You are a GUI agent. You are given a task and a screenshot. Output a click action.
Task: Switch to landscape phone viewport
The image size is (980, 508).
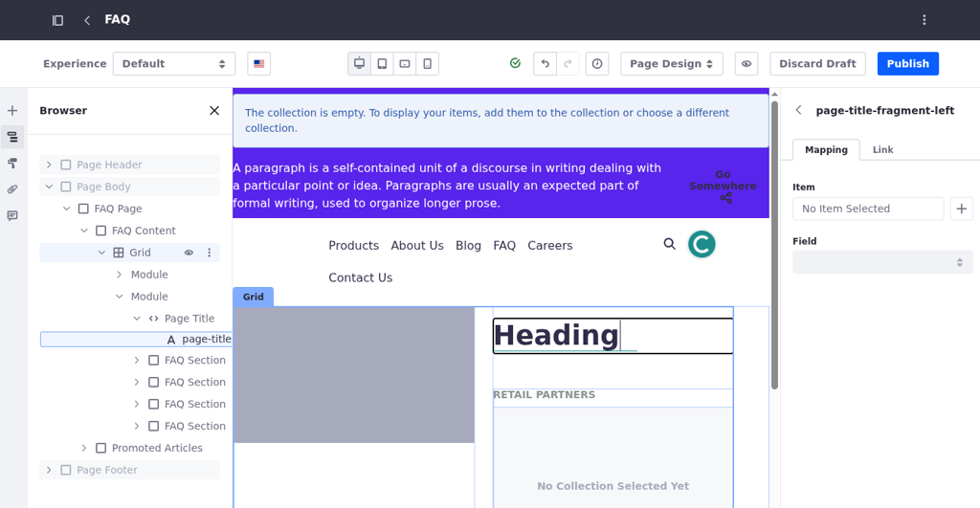pos(405,64)
